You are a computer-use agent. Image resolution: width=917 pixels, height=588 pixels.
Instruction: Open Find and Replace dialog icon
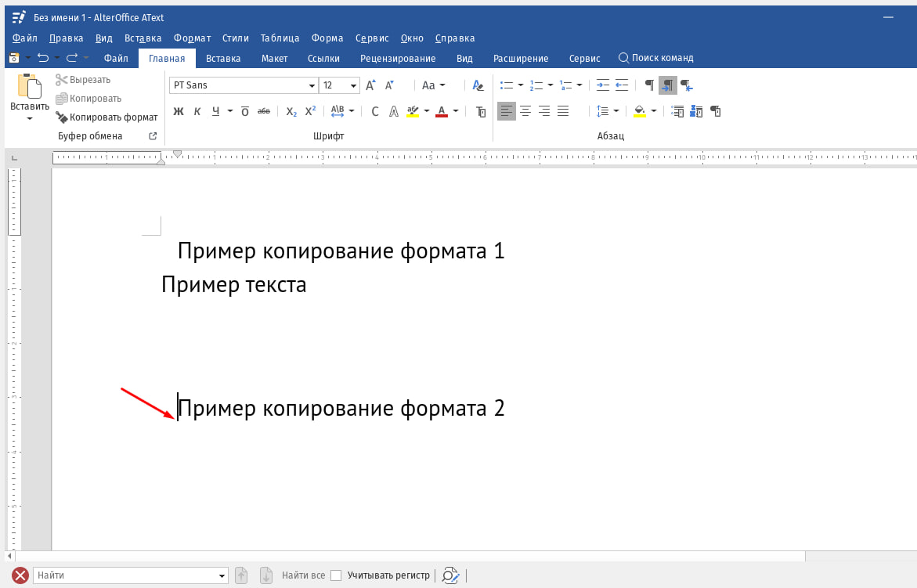coord(449,575)
